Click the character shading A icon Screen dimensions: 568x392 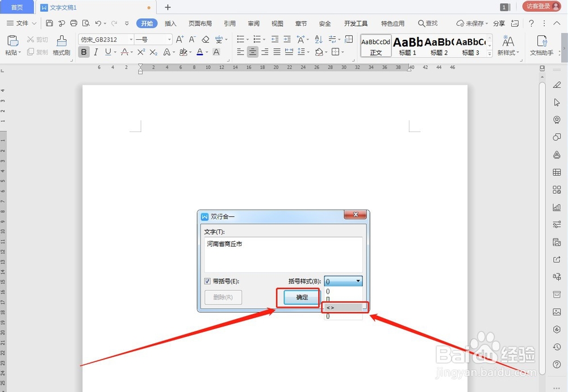[x=216, y=52]
